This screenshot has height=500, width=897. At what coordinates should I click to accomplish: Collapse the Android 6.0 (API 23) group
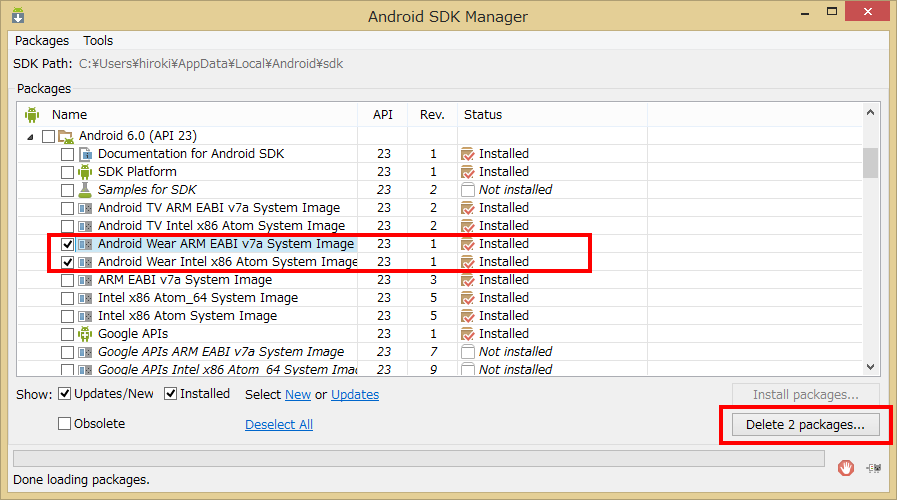pyautogui.click(x=30, y=137)
